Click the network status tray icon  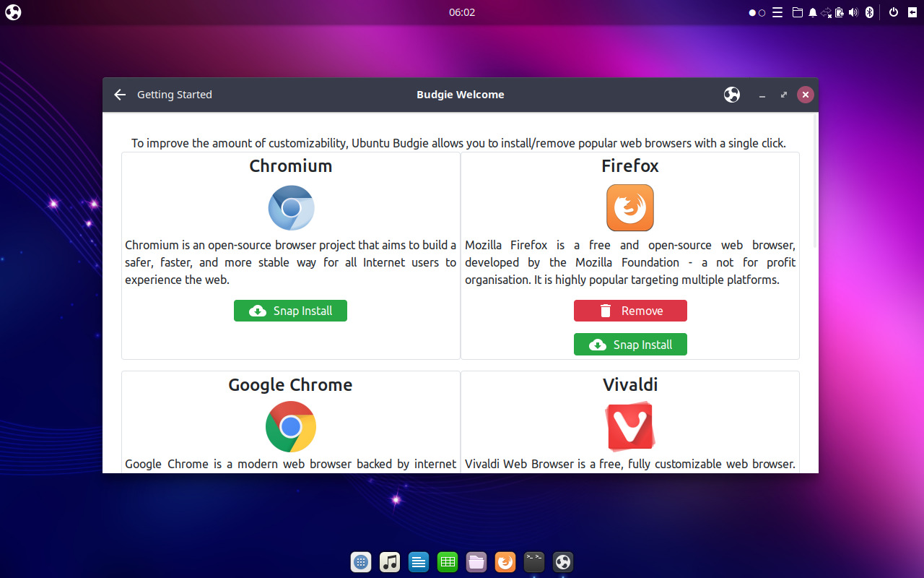(x=826, y=12)
